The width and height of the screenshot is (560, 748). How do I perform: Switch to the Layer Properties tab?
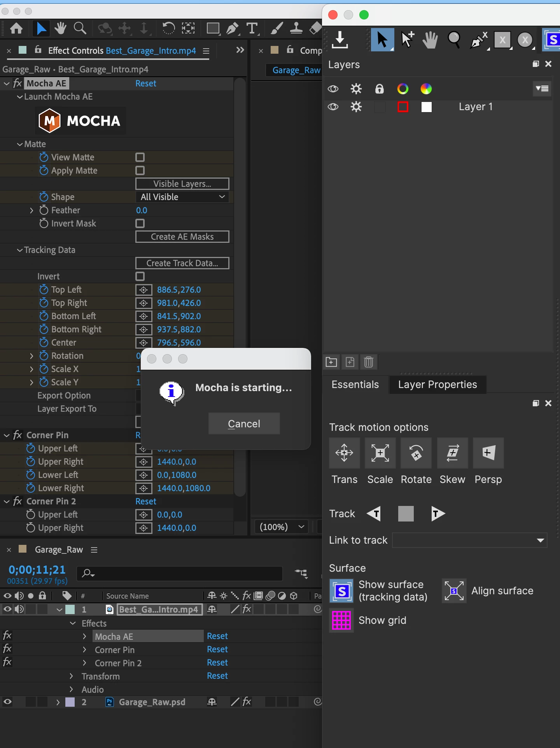pos(437,385)
